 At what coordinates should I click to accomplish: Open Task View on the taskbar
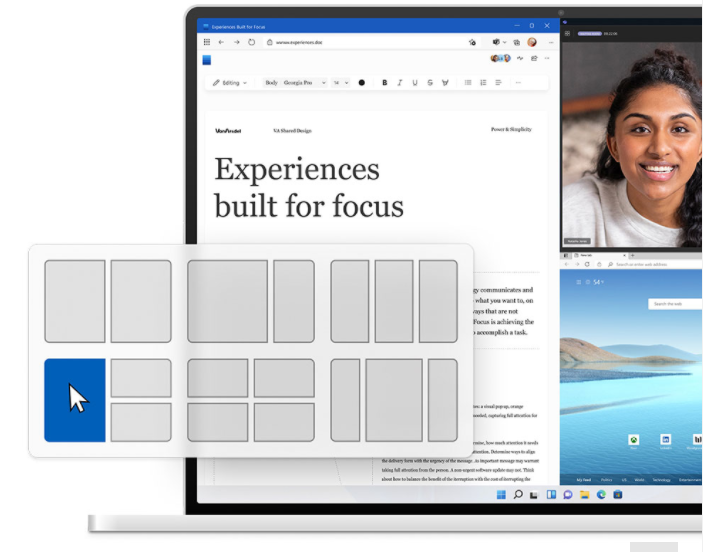(534, 495)
